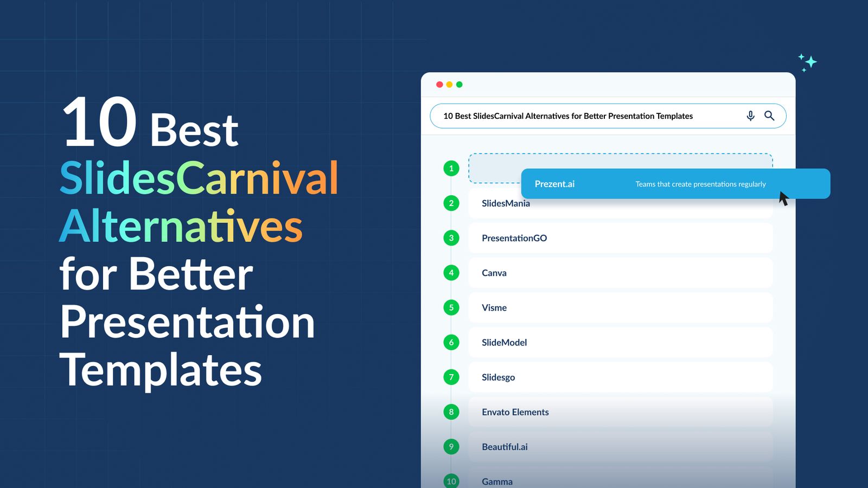The height and width of the screenshot is (488, 868).
Task: Click the green number 1 badge
Action: tap(451, 168)
